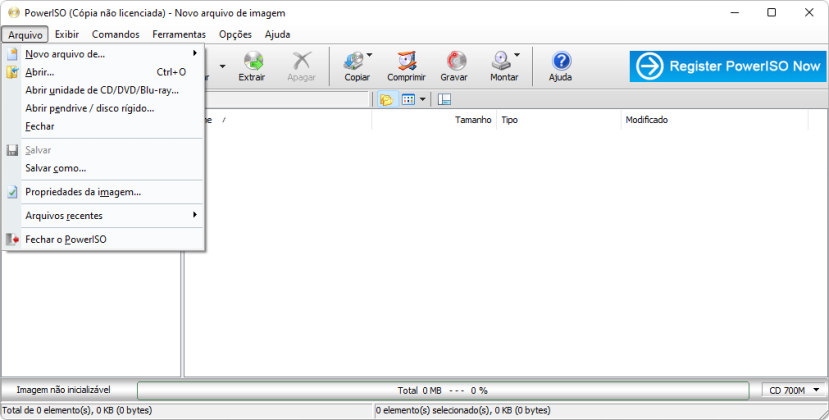829x420 pixels.
Task: Expand the Arquivos recentes submenu
Action: click(195, 215)
